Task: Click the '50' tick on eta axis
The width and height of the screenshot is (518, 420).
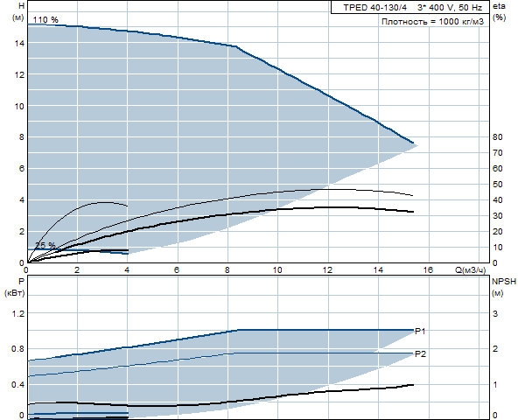Action: coord(498,185)
